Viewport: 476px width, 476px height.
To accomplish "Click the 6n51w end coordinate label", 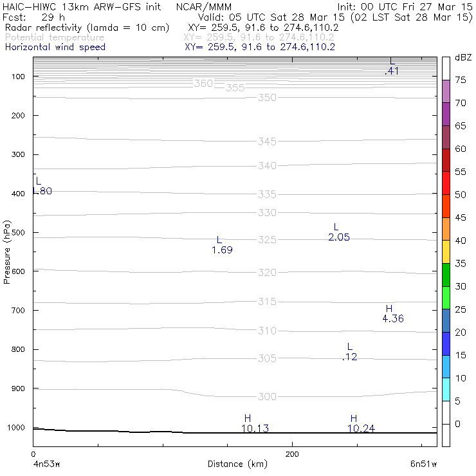I will pos(423,464).
